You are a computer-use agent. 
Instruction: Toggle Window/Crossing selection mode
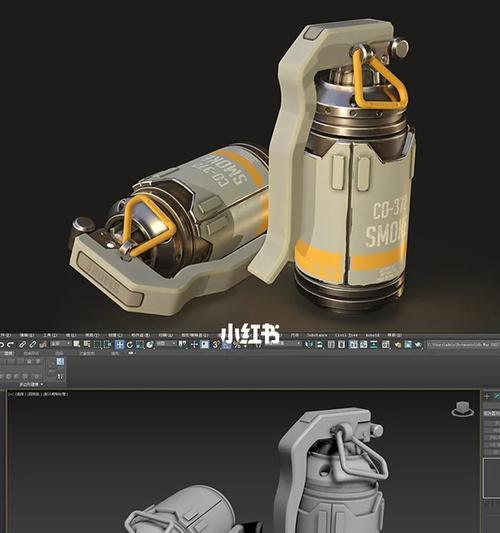pyautogui.click(x=107, y=344)
